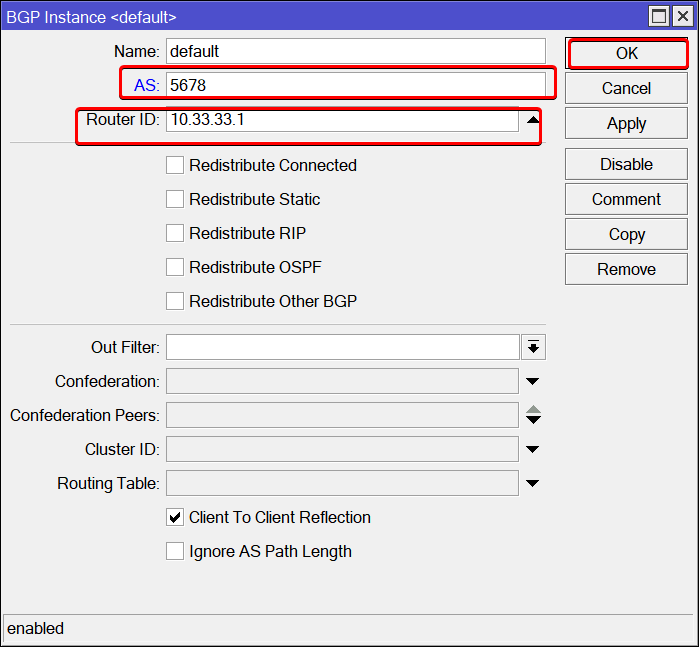Enable Ignore AS Path Length
The width and height of the screenshot is (699, 647).
pos(175,551)
